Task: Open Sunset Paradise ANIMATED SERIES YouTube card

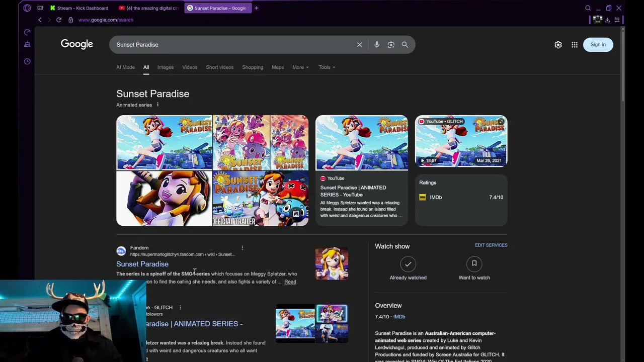Action: tap(361, 170)
